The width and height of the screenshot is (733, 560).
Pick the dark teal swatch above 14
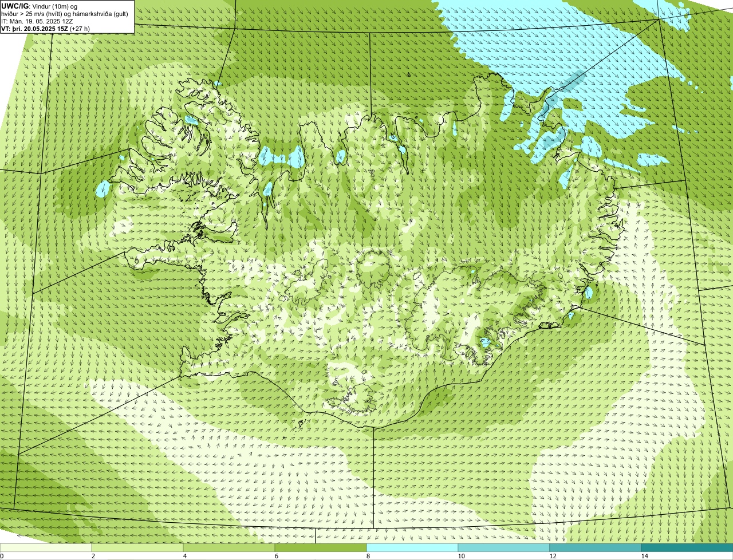pyautogui.click(x=687, y=548)
